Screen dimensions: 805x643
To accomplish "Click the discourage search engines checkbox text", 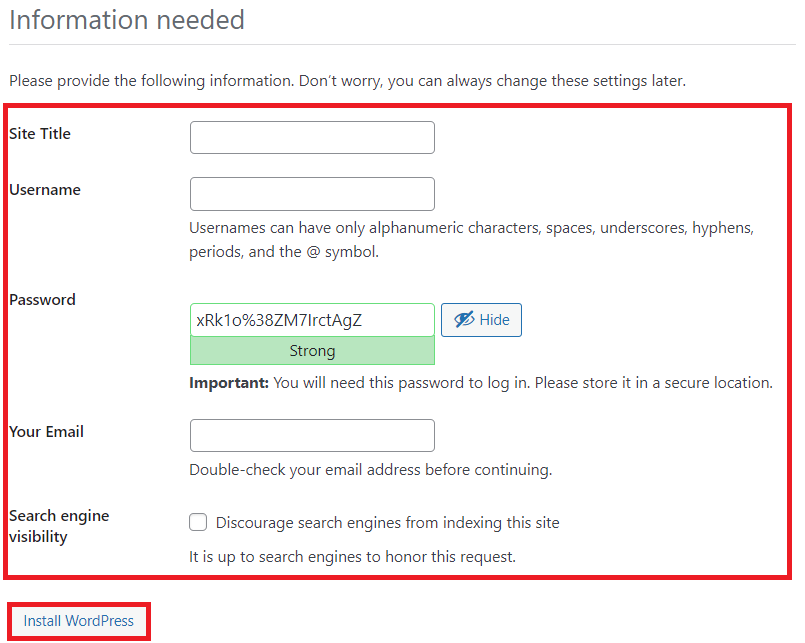I will coord(387,522).
